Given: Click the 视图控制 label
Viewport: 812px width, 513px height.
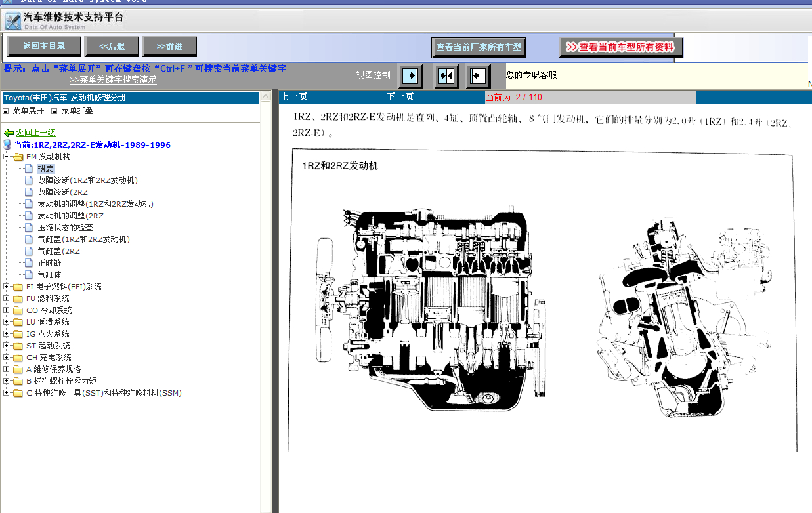Looking at the screenshot, I should click(373, 75).
